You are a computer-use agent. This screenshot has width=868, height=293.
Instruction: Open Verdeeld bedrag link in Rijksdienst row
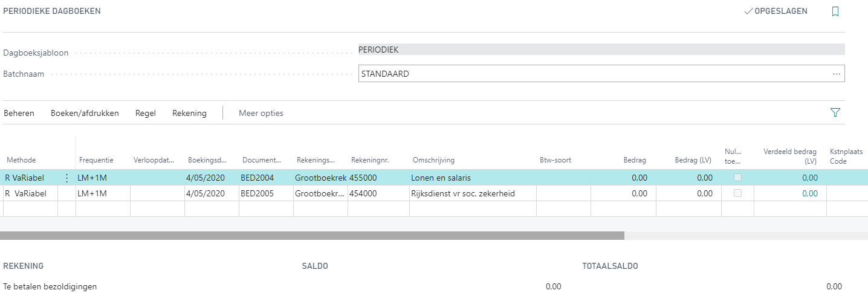809,194
